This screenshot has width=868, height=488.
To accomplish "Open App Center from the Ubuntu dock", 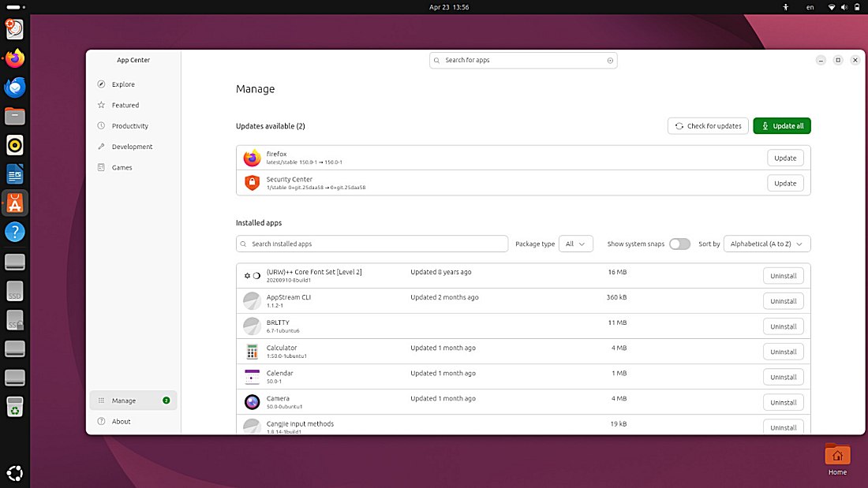I will coord(14,203).
